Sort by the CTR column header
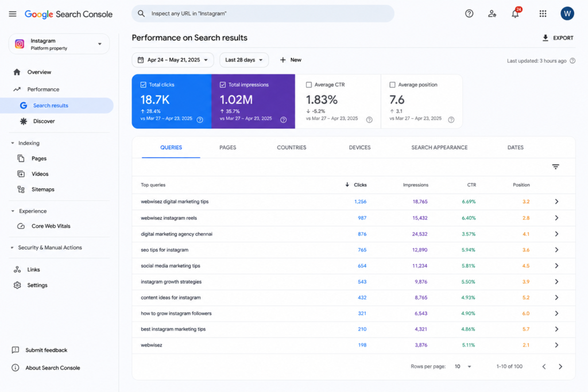 point(471,185)
